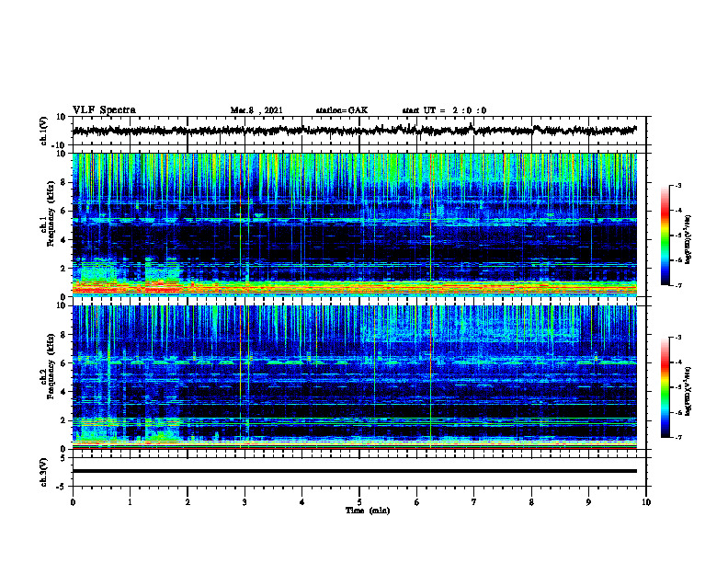Select the "start UT = 2 : 0 : 0" text
Screen dimensions: 728x563
[x=444, y=110]
